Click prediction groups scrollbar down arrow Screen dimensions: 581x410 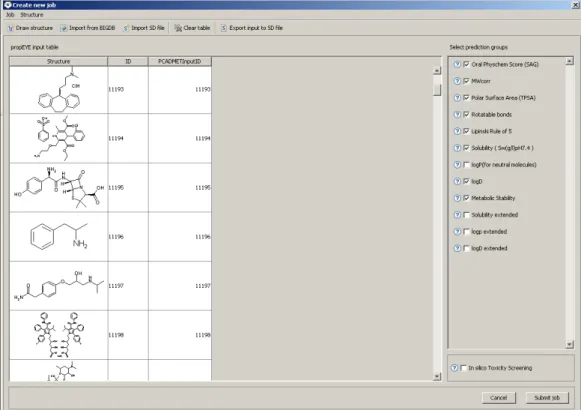(x=570, y=344)
